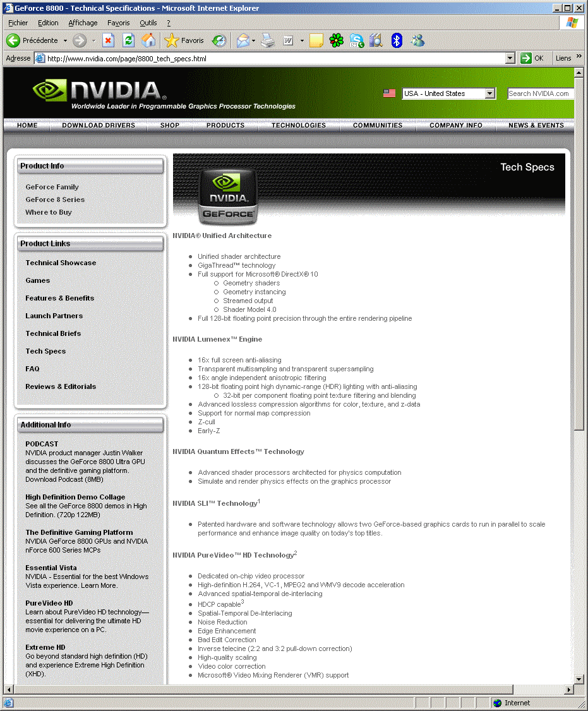Image resolution: width=588 pixels, height=711 pixels.
Task: Open the High Definition Demo Collage link
Action: point(75,497)
